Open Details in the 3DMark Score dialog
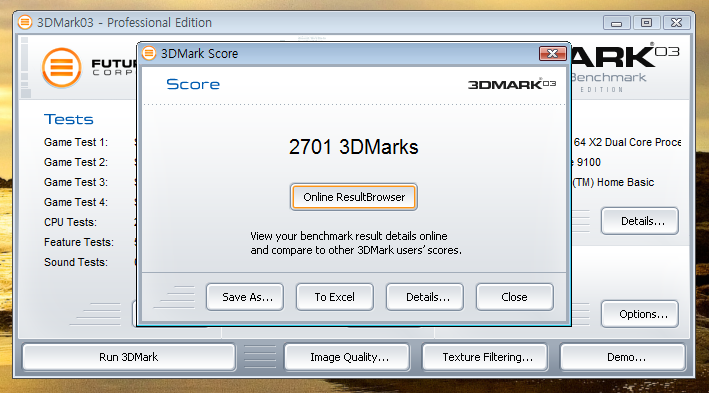Viewport: 709px width, 393px height. click(425, 297)
